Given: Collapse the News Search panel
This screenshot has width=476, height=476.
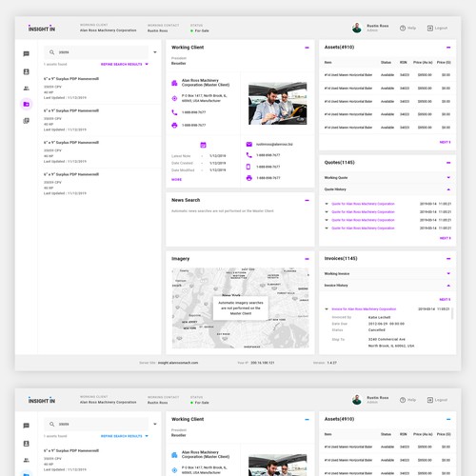Looking at the screenshot, I should pyautogui.click(x=307, y=200).
